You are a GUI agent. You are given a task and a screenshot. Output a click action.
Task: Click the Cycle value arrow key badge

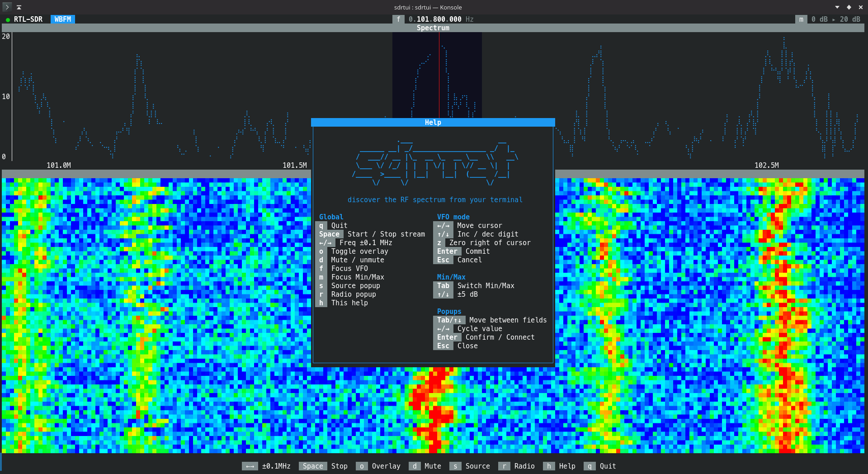[443, 328]
